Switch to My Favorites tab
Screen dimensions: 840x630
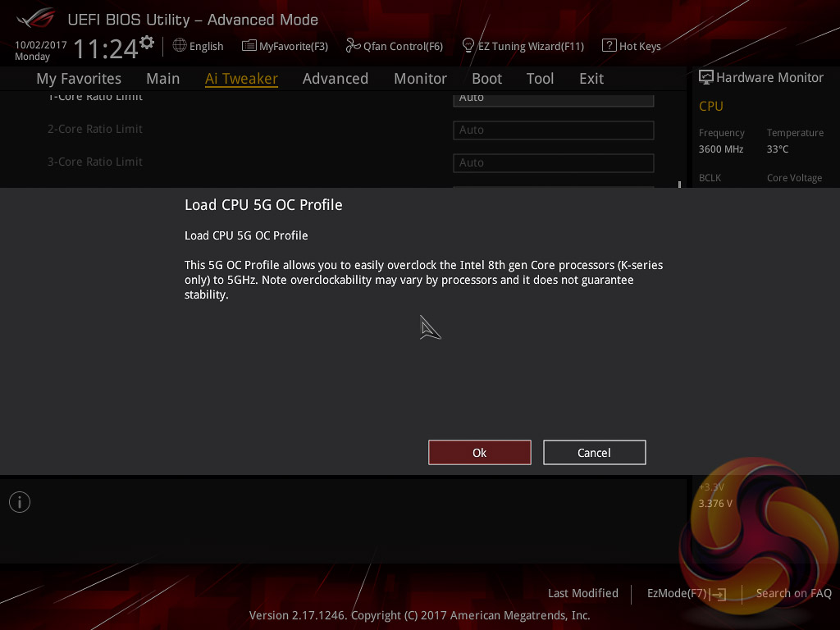tap(79, 79)
